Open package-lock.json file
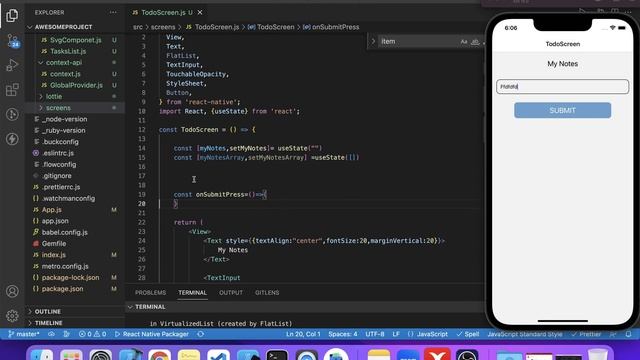This screenshot has width=640, height=360. point(70,278)
